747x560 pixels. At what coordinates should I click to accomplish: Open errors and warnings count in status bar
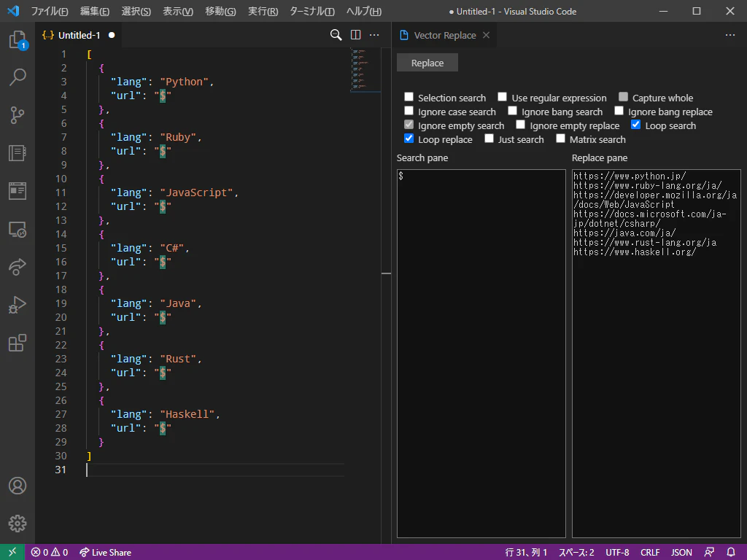[x=50, y=553]
